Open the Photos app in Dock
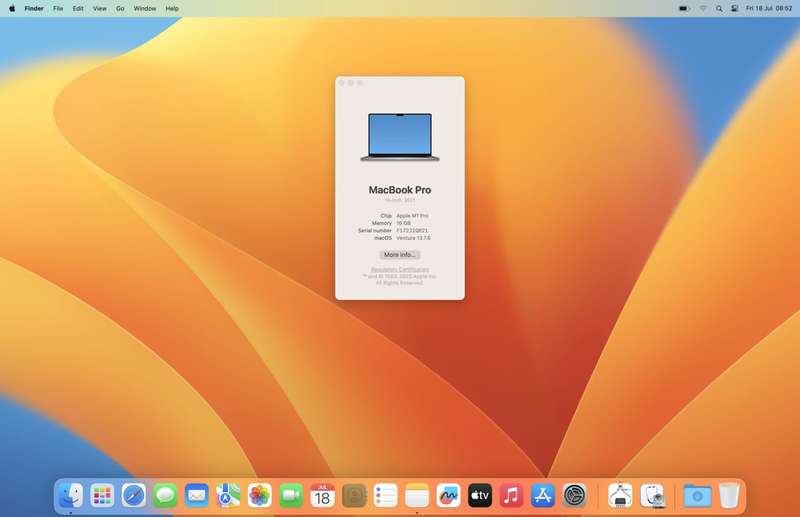800x517 pixels. 260,495
